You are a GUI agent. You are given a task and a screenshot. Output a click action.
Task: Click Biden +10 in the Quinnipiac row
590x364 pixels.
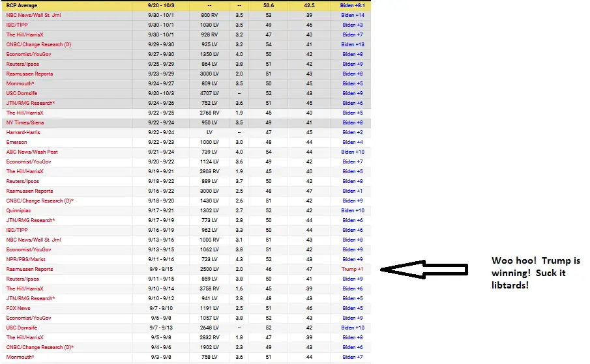pyautogui.click(x=353, y=210)
